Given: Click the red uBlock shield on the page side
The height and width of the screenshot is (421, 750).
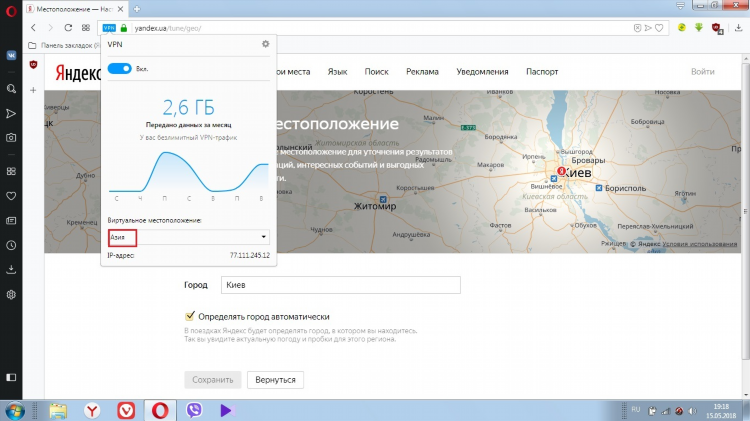Looking at the screenshot, I should [x=33, y=64].
